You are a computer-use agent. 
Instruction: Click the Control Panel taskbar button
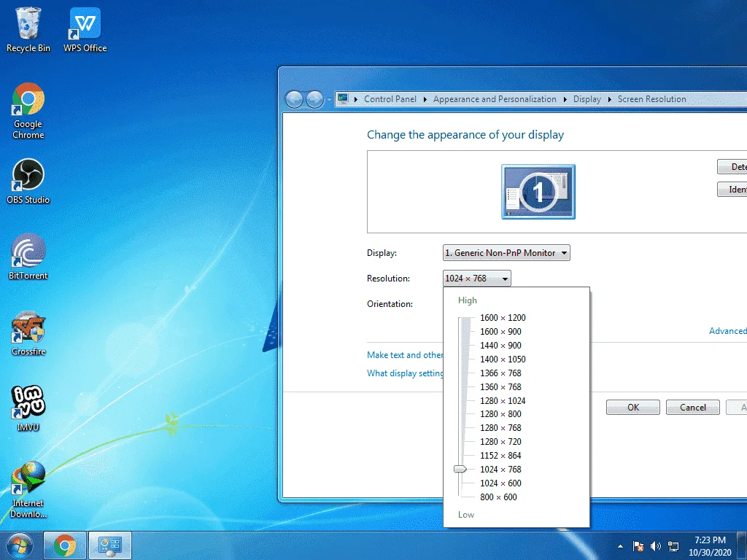(110, 545)
